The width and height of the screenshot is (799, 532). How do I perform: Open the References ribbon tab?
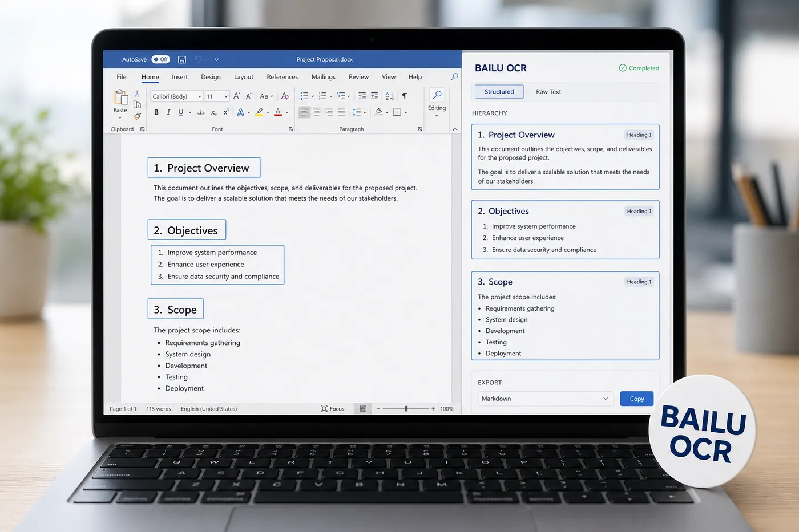(x=283, y=77)
